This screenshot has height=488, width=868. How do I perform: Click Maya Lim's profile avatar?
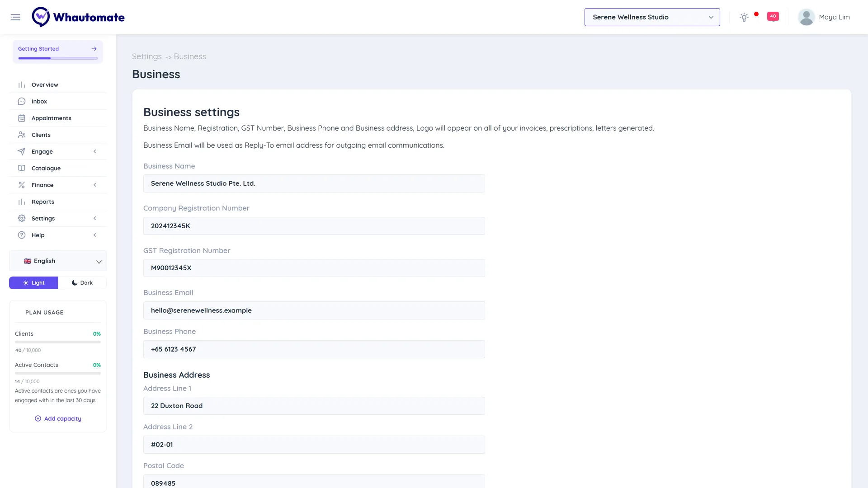pos(806,17)
